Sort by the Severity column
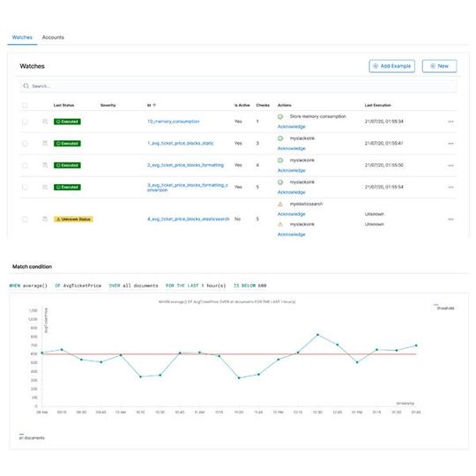This screenshot has height=476, width=476. point(108,105)
